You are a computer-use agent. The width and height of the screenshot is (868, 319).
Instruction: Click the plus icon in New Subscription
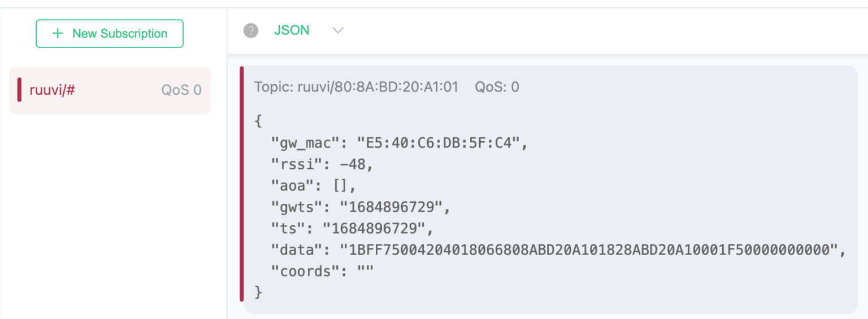[x=58, y=33]
